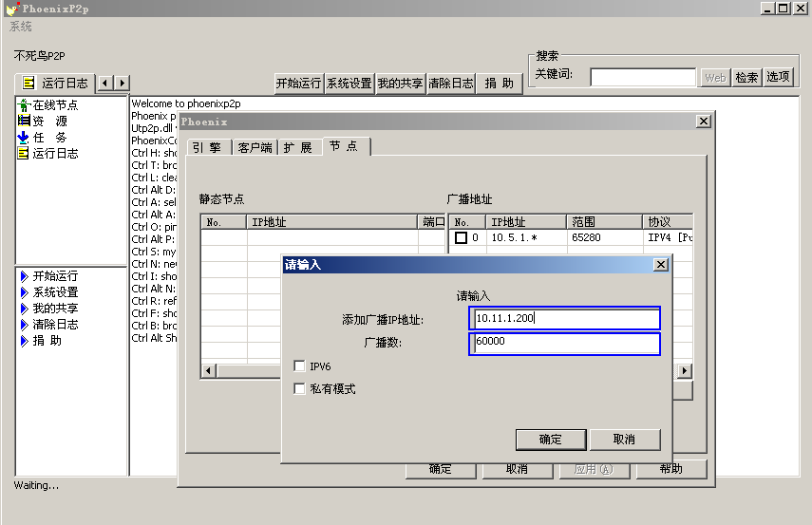
Task: Click 我的共享 in the side panel
Action: tap(55, 308)
